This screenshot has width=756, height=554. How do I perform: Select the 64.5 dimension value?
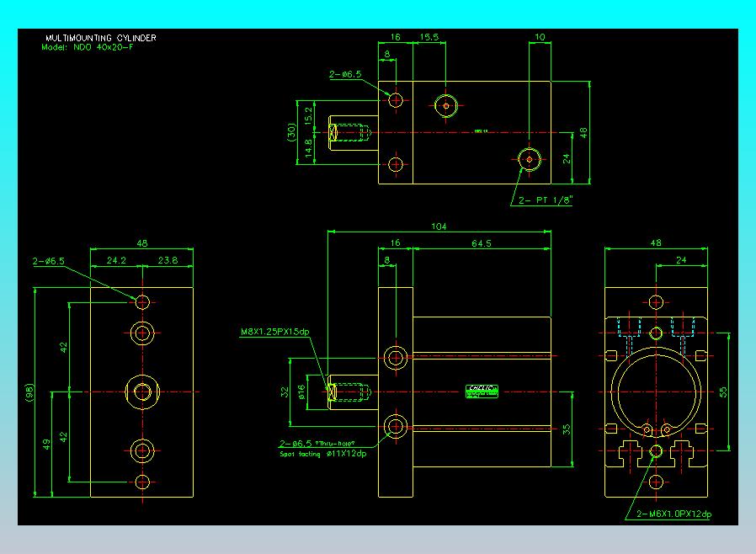(482, 243)
